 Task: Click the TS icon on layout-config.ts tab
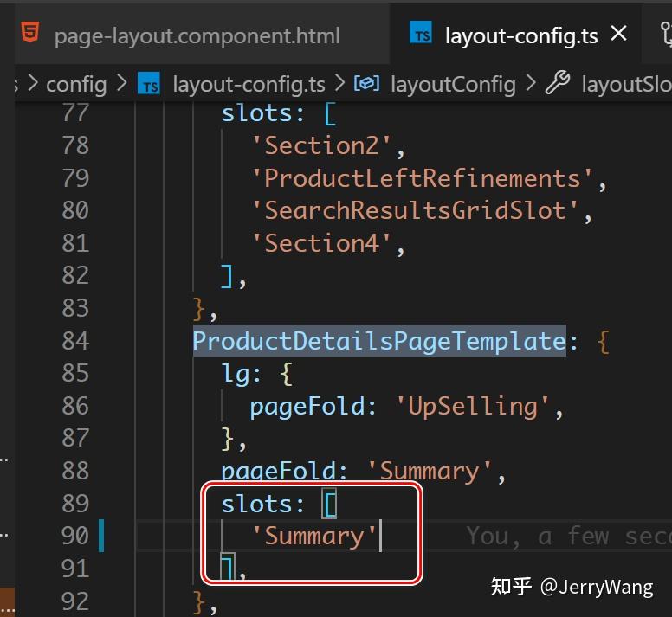pos(421,33)
